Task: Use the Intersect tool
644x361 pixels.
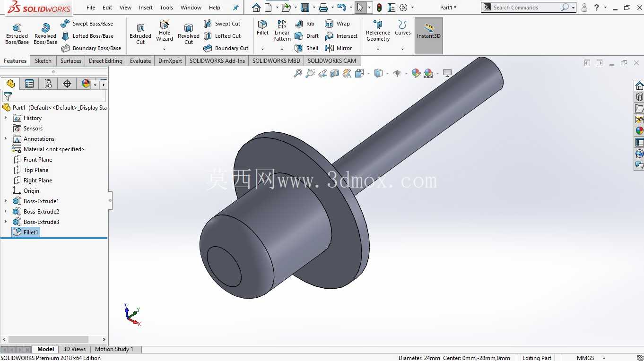Action: point(341,36)
